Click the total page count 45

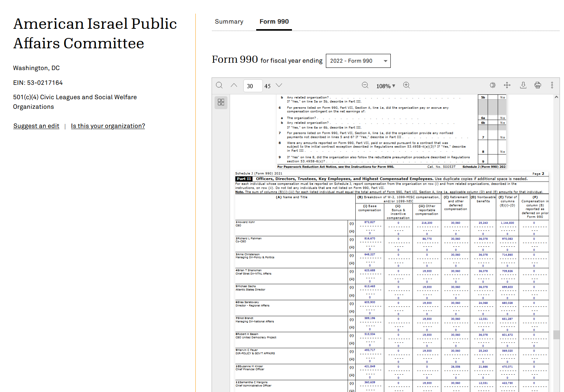click(268, 86)
